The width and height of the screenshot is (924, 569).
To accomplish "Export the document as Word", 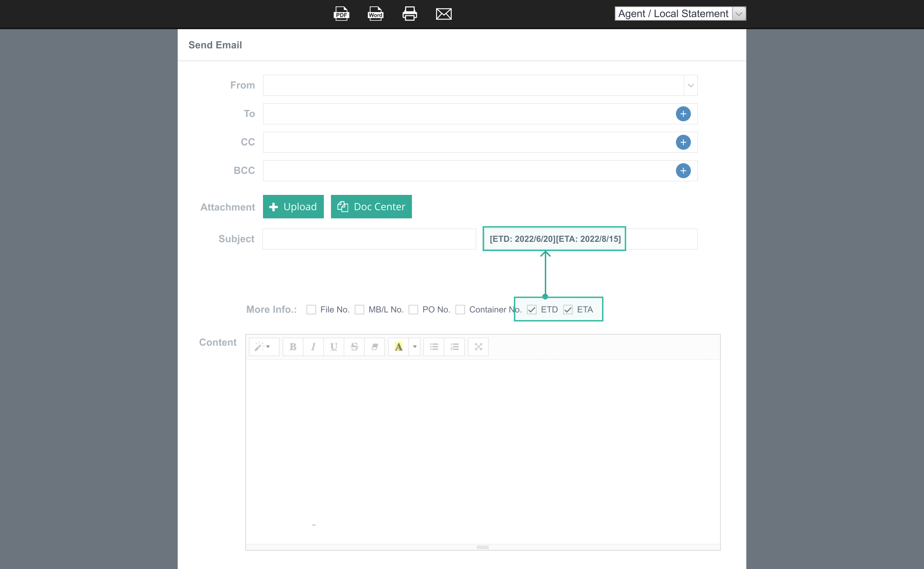I will click(x=375, y=14).
